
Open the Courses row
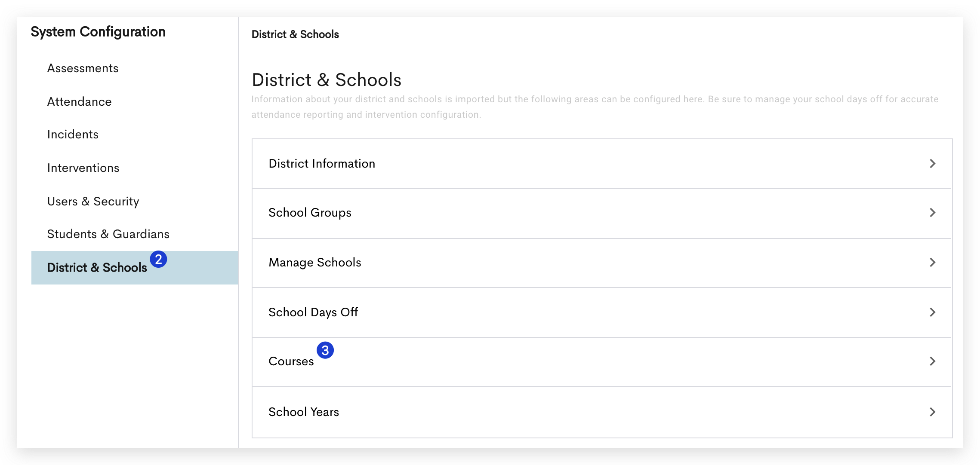(x=602, y=362)
